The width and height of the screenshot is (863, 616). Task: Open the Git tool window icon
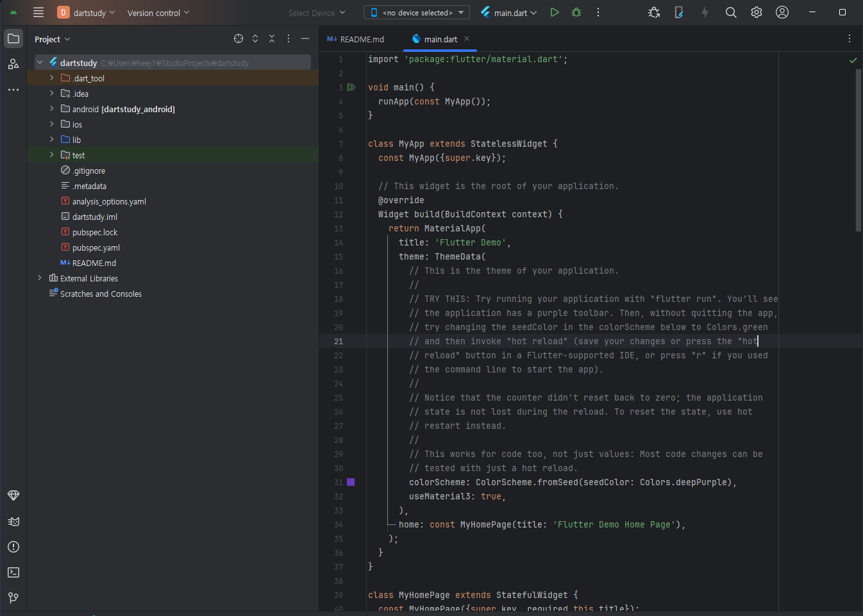point(13,598)
